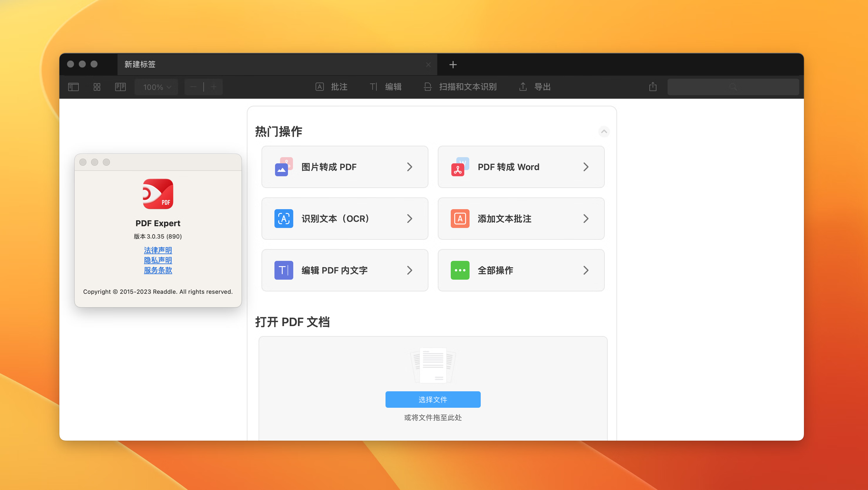Click the share icon in toolbar
The width and height of the screenshot is (868, 490).
pyautogui.click(x=653, y=87)
